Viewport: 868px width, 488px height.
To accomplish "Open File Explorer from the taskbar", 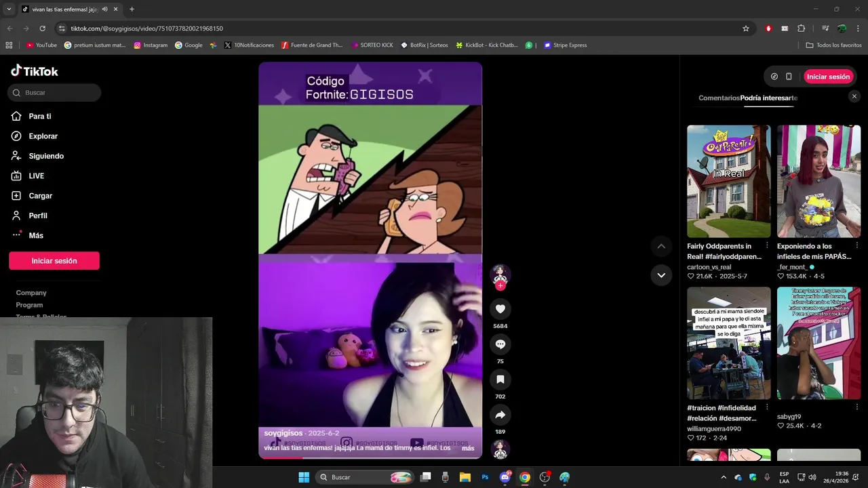I will point(465,477).
